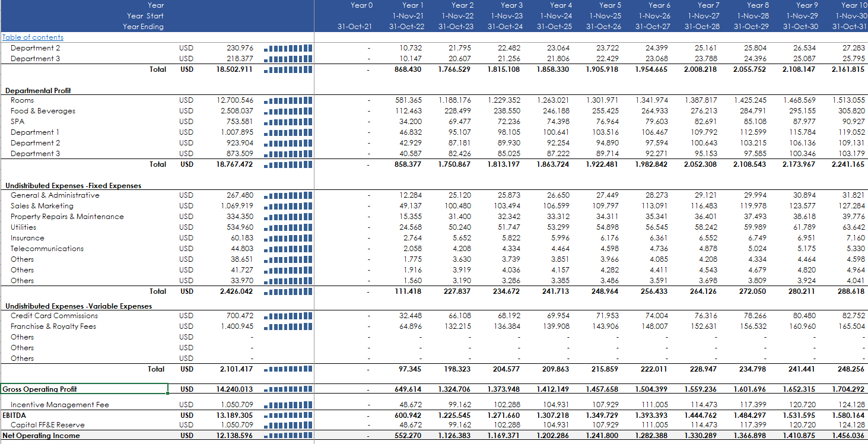Select the Sales & Marketing sparkline chart

pos(288,206)
